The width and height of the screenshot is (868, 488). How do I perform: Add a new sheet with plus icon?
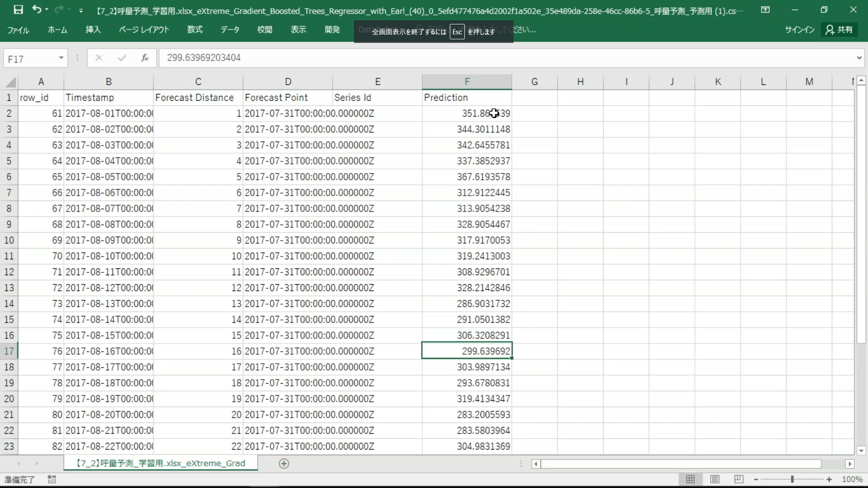pos(284,464)
